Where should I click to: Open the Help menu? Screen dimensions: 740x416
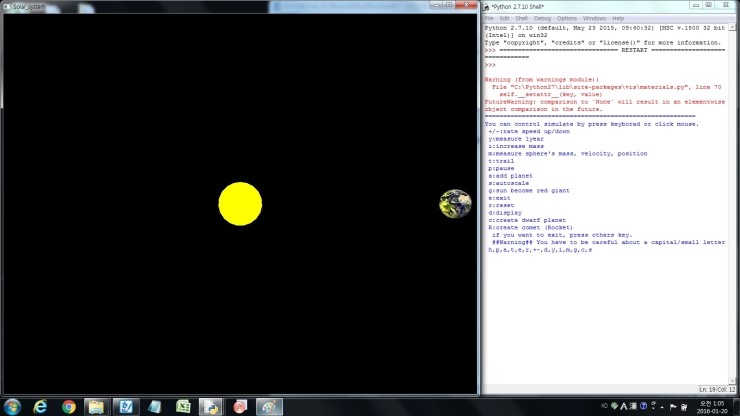pos(618,18)
